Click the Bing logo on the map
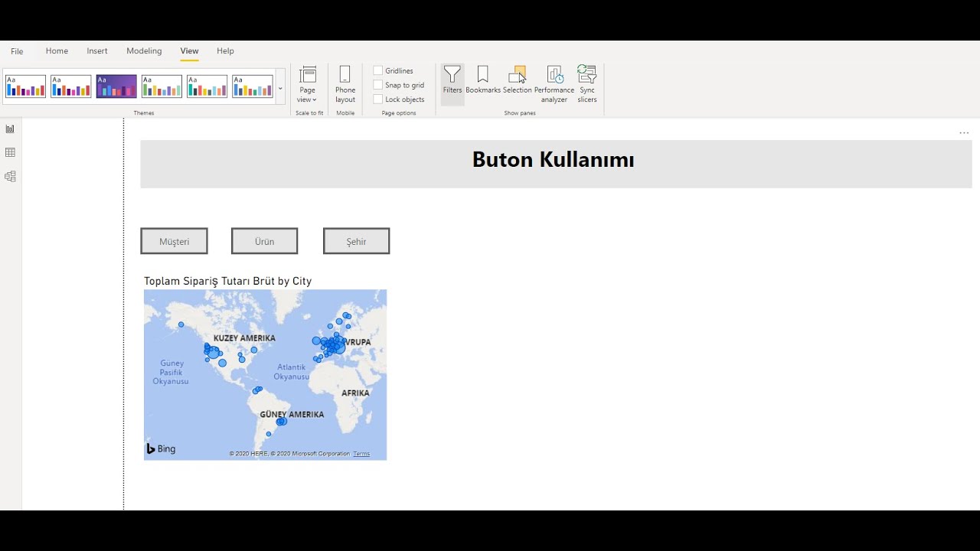 coord(162,448)
